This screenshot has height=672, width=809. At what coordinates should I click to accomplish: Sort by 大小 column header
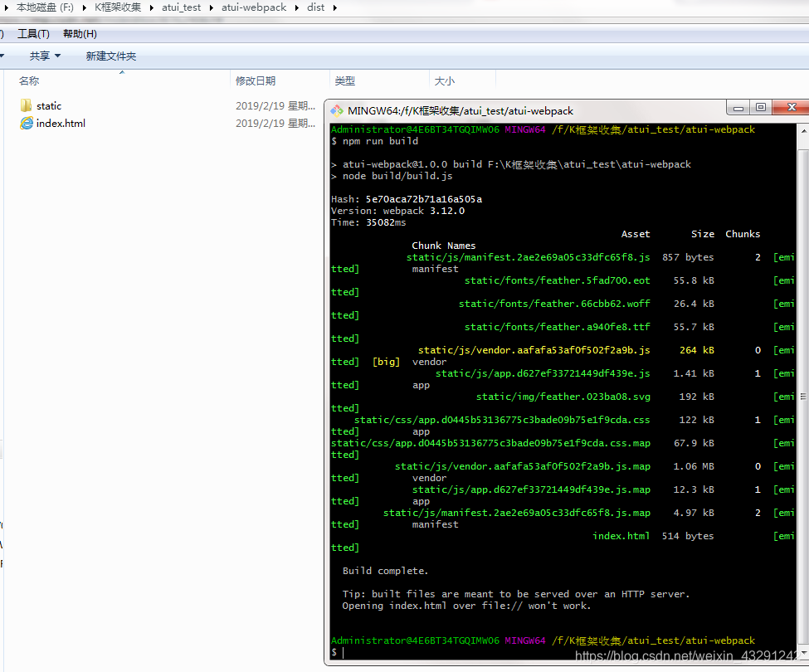[x=444, y=81]
